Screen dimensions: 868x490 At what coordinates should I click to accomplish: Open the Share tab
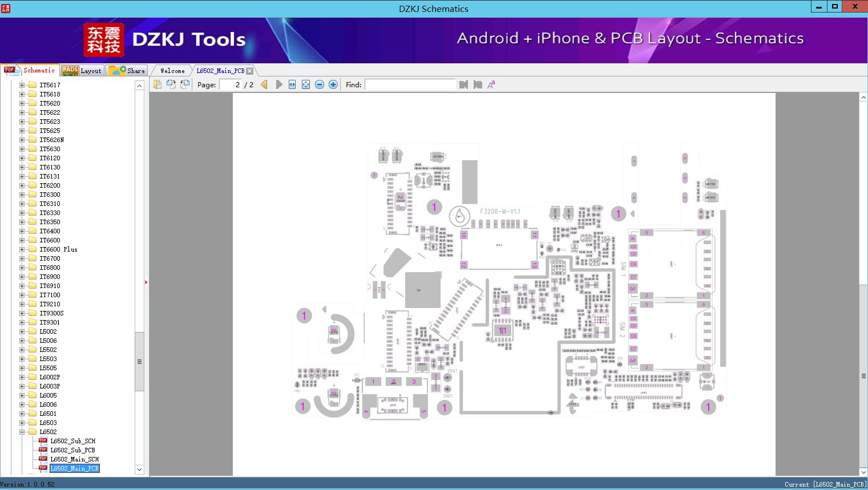[128, 71]
